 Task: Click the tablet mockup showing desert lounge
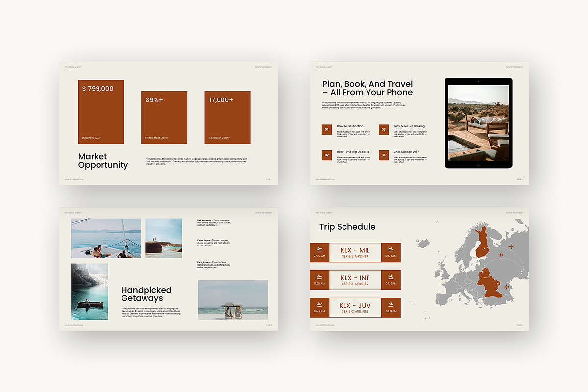478,123
